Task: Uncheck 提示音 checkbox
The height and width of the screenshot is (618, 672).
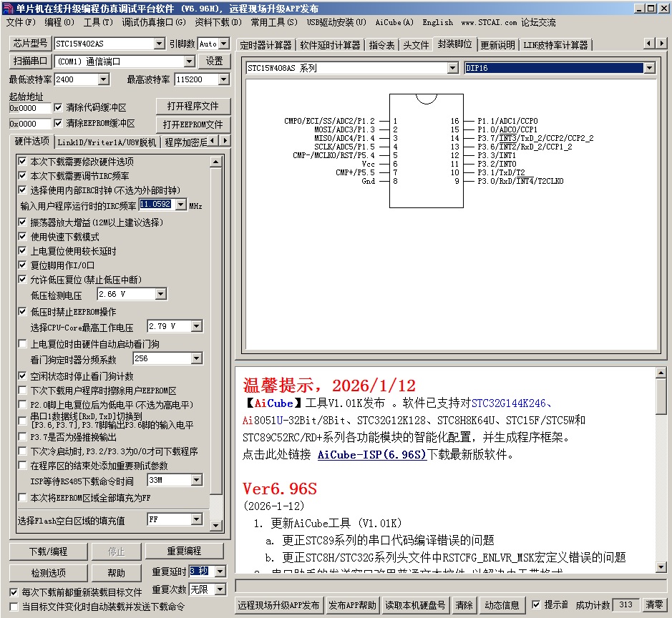Action: point(537,605)
